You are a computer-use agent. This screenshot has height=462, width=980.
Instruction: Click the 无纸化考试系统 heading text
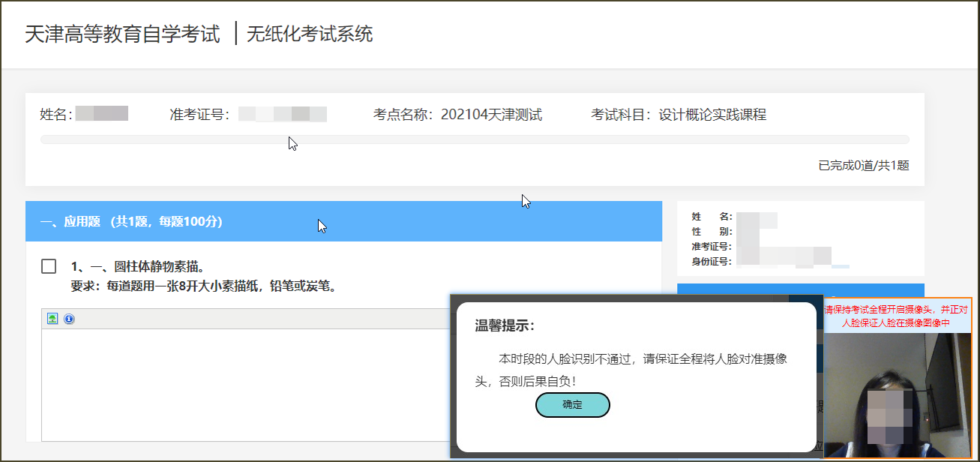tap(310, 34)
